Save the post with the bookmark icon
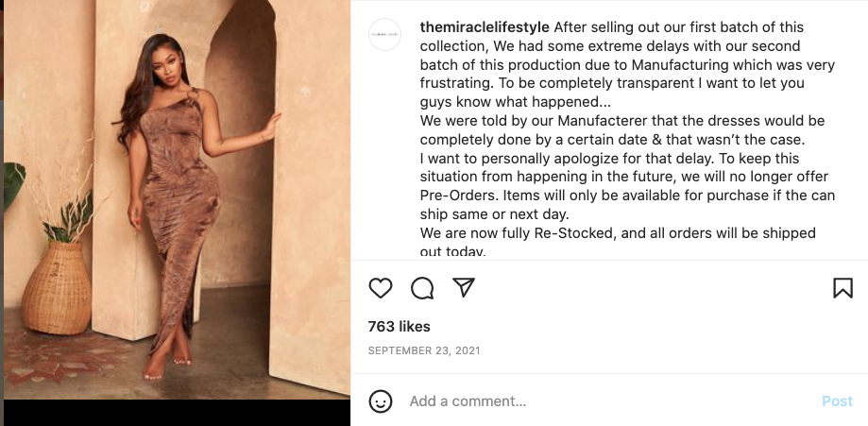This screenshot has width=868, height=426. [842, 288]
